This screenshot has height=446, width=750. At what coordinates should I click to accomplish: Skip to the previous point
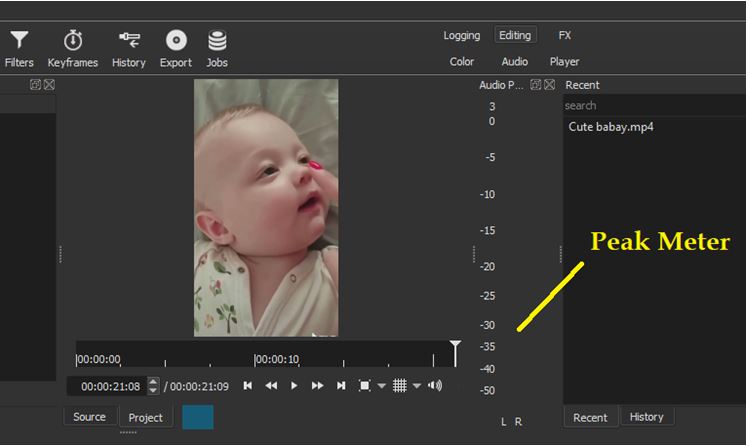coord(248,386)
